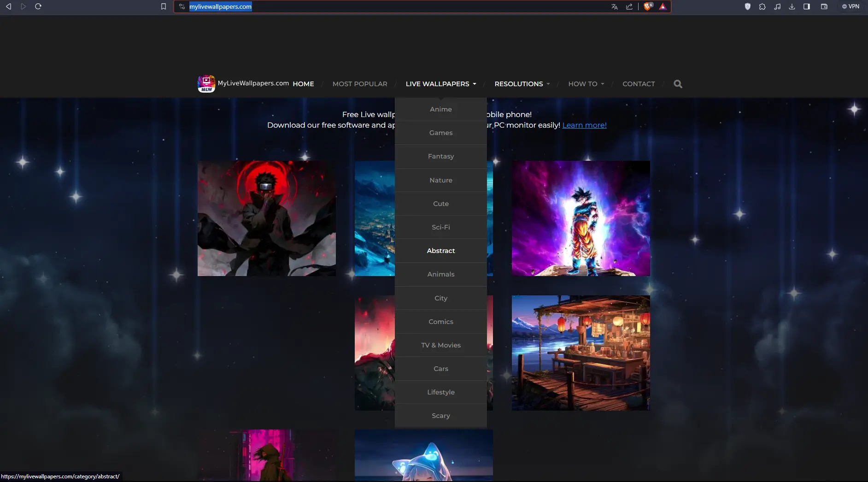Pick the Comics category
868x482 pixels.
[441, 322]
